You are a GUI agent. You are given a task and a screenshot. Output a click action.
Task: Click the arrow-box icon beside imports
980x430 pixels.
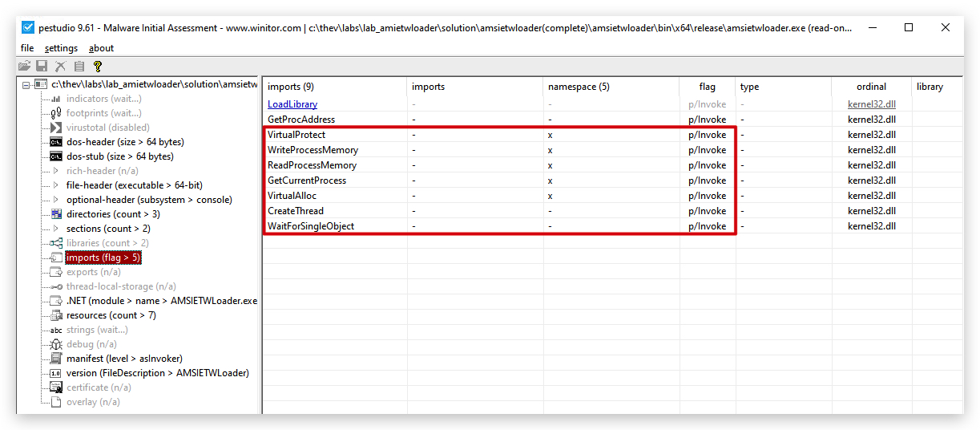[x=56, y=258]
